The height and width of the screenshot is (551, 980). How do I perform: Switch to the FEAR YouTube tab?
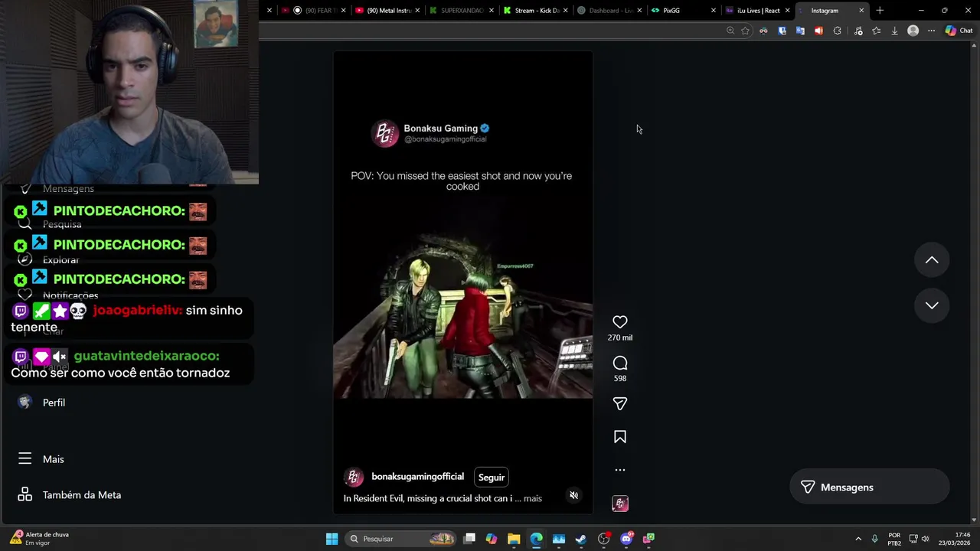click(x=315, y=11)
